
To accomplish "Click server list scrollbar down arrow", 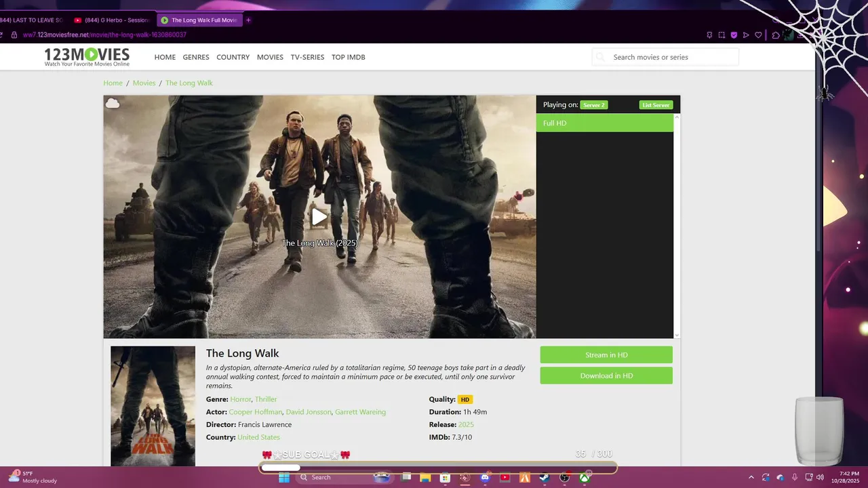I will pyautogui.click(x=677, y=335).
